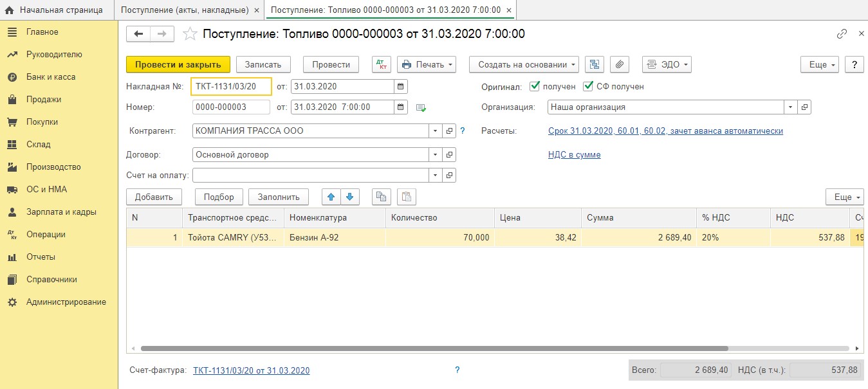
Task: Copy table rows icon
Action: [x=382, y=197]
